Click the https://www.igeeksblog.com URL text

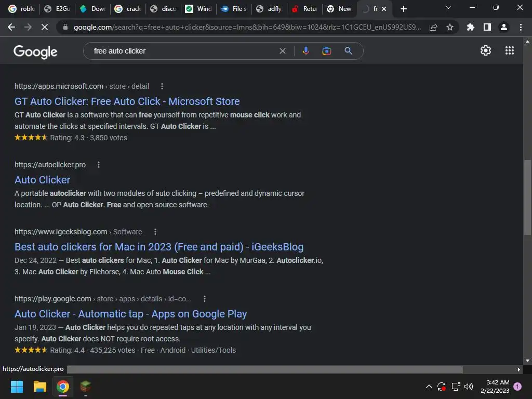click(x=61, y=232)
